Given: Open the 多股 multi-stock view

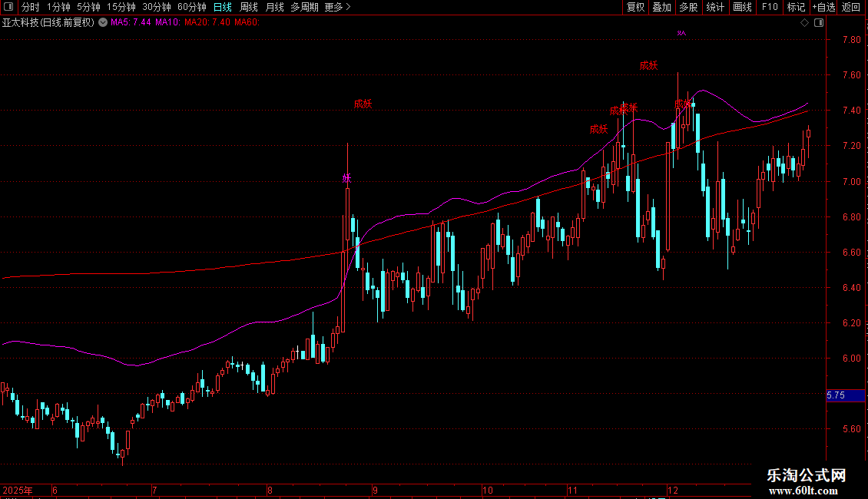Looking at the screenshot, I should [x=688, y=7].
